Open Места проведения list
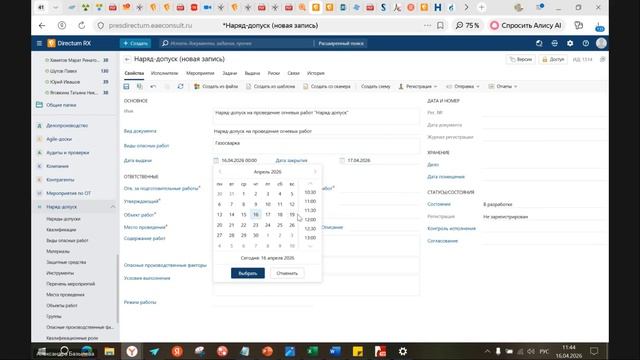The width and height of the screenshot is (640, 360). point(65,295)
